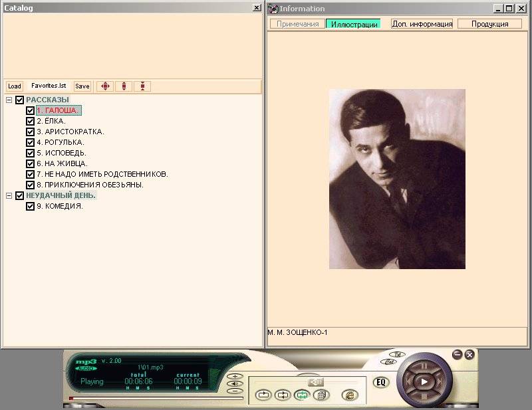The width and height of the screenshot is (532, 410).
Task: Click the volume minus button
Action: pyautogui.click(x=235, y=391)
